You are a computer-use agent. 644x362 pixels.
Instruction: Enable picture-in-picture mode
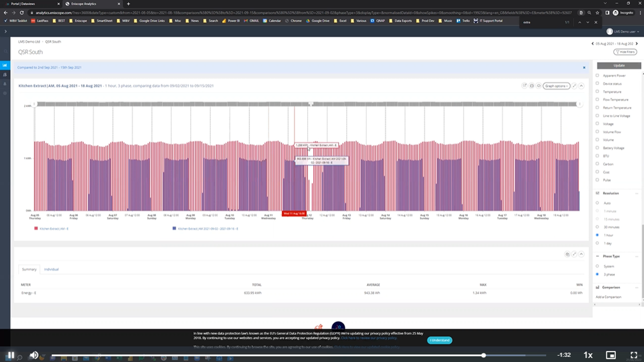pyautogui.click(x=611, y=355)
